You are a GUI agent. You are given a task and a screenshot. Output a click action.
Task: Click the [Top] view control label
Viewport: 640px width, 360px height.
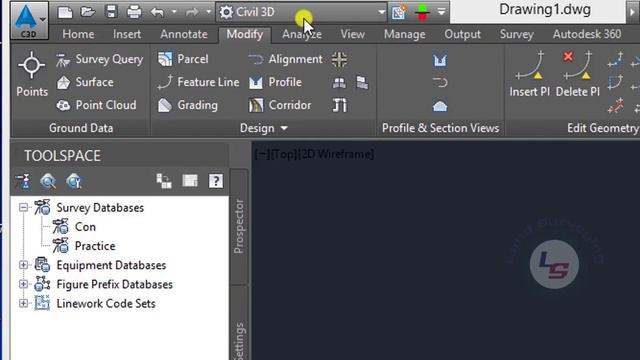pos(284,154)
